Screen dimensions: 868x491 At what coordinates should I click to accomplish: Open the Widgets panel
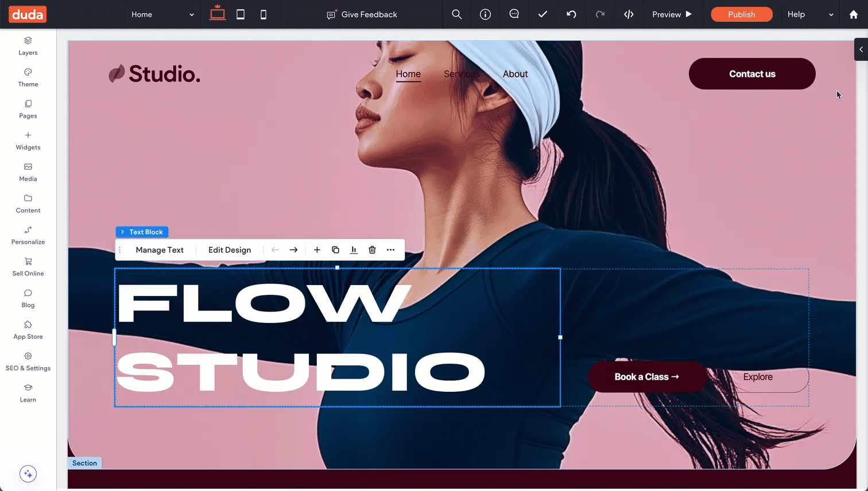(x=28, y=141)
